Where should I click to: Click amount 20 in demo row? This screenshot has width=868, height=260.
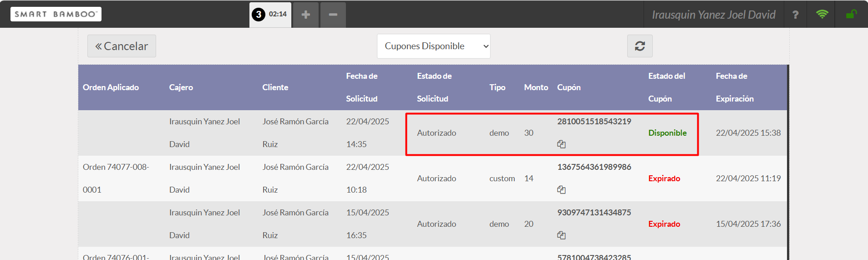pos(528,224)
